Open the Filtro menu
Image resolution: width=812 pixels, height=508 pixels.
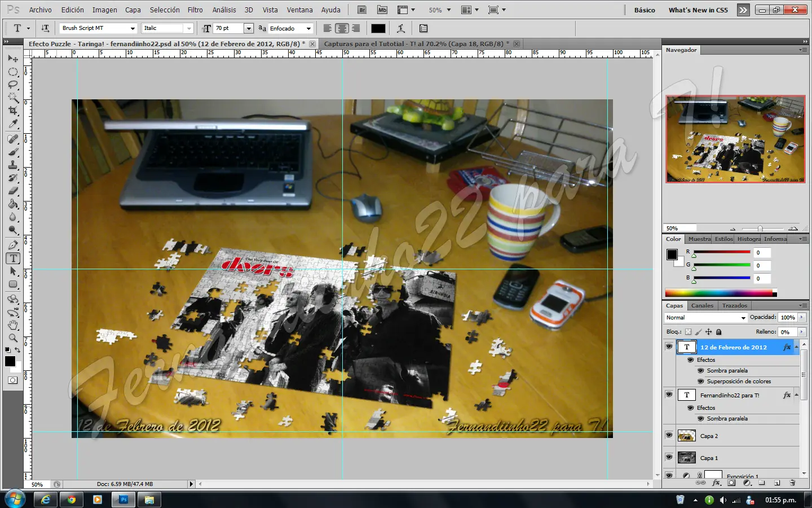[x=195, y=10]
